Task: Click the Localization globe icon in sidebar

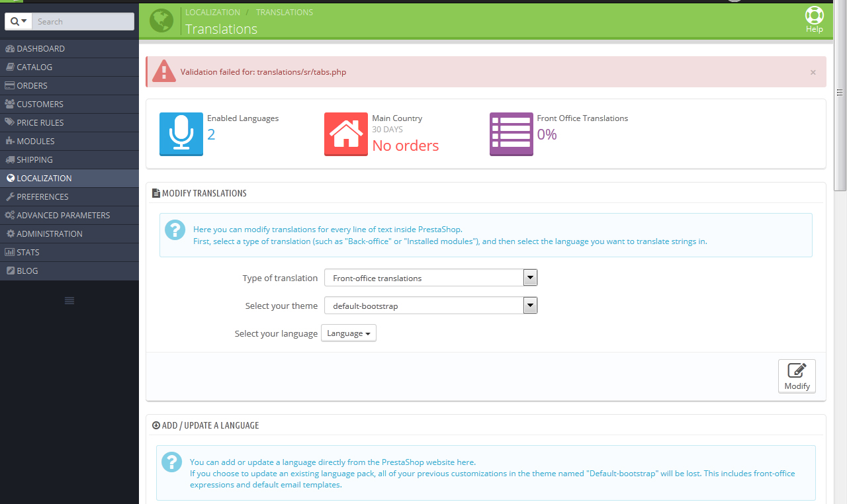Action: pos(10,178)
